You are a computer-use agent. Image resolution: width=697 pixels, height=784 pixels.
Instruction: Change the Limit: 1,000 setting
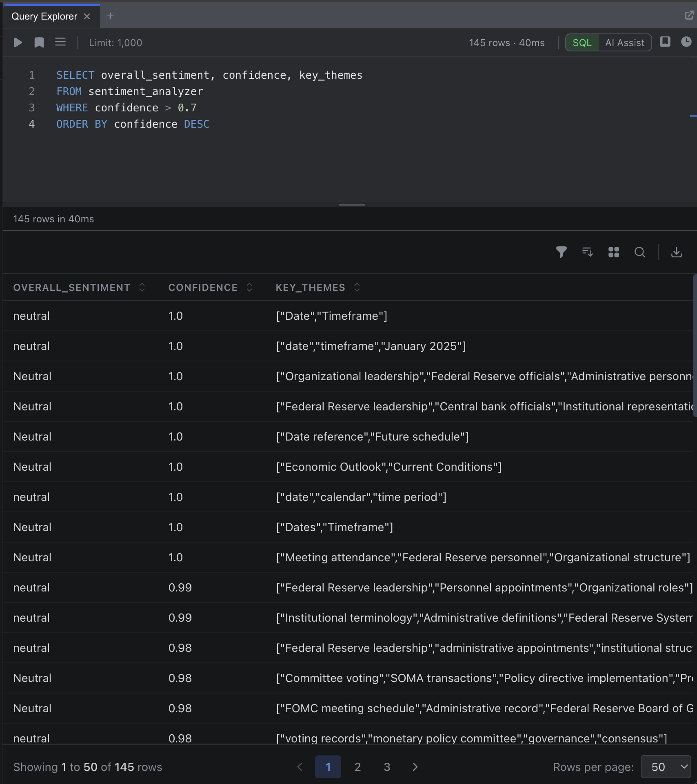coord(115,43)
